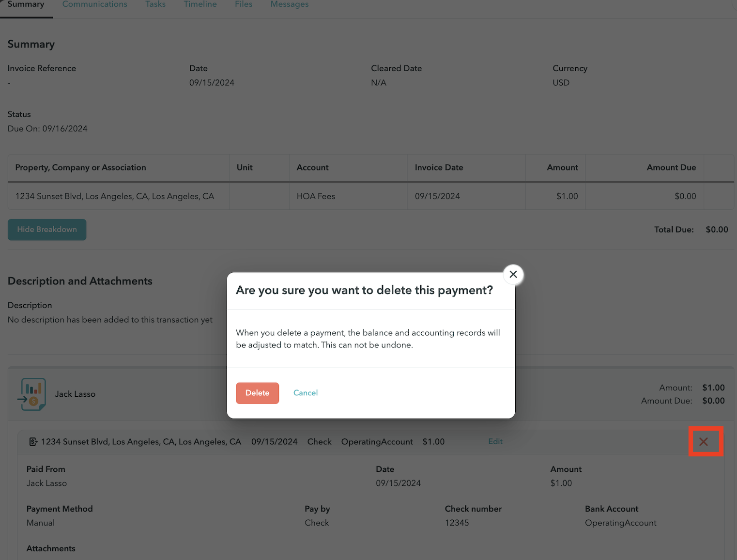Click the Amount Due column header

coord(671,168)
